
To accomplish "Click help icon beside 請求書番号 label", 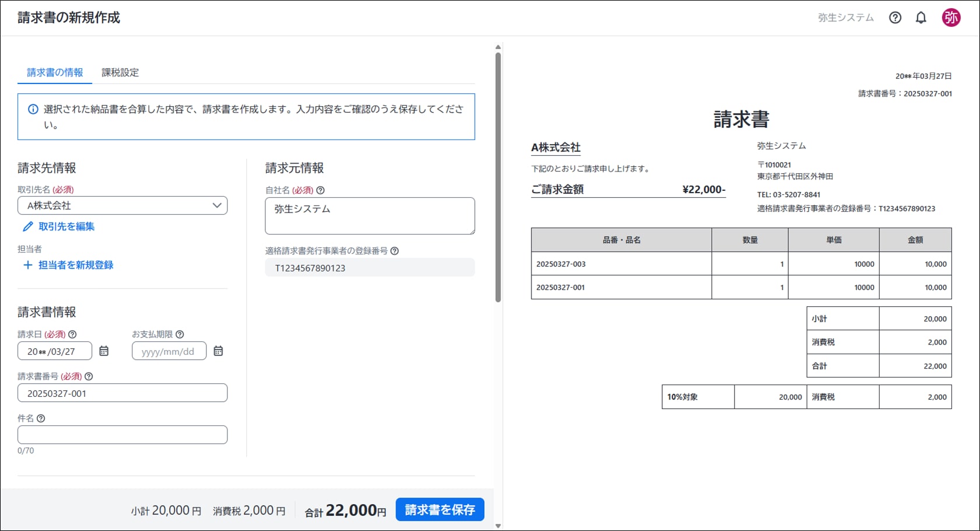I will pyautogui.click(x=89, y=376).
